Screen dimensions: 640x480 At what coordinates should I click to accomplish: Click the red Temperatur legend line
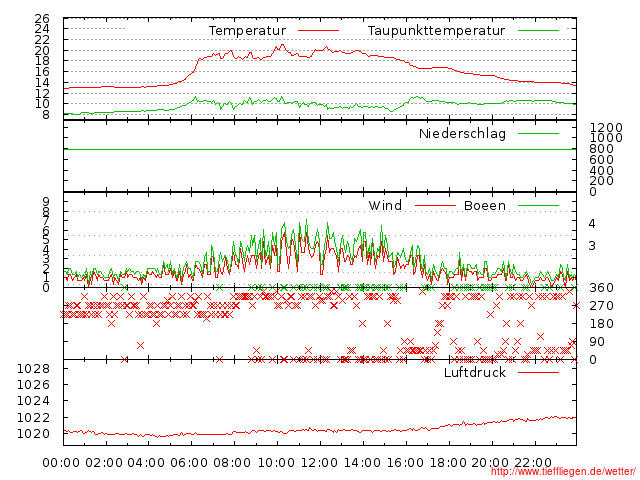pyautogui.click(x=318, y=31)
